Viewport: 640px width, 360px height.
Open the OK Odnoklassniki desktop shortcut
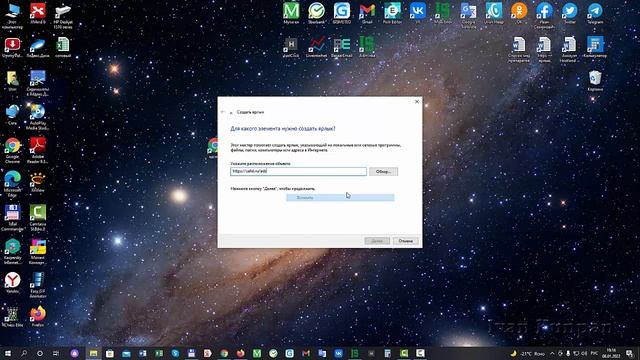pyautogui.click(x=519, y=13)
